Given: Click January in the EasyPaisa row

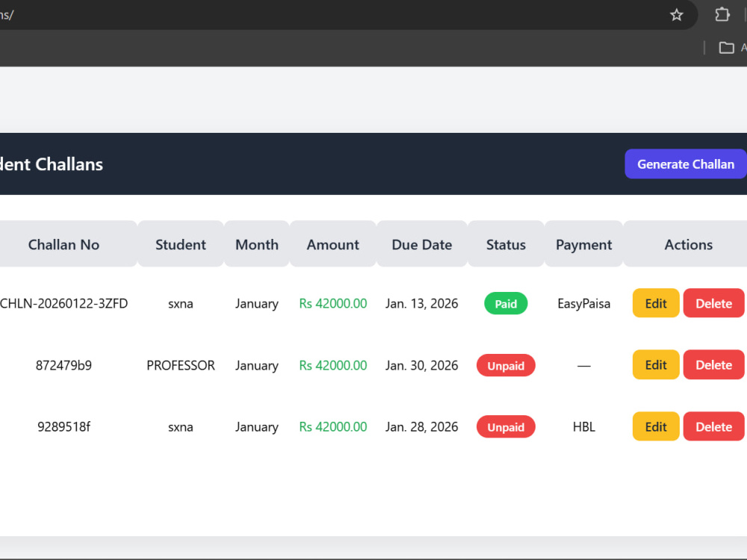Looking at the screenshot, I should click(x=257, y=303).
